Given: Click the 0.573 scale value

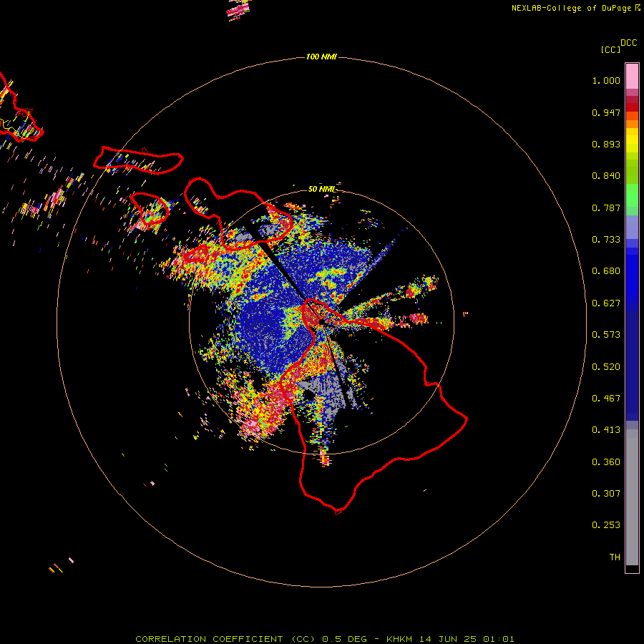Looking at the screenshot, I should [x=606, y=335].
